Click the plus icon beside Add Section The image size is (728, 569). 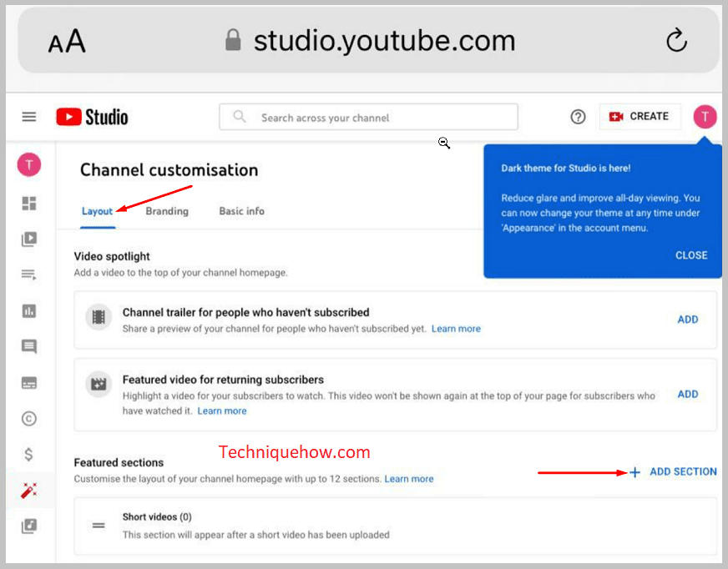point(634,472)
